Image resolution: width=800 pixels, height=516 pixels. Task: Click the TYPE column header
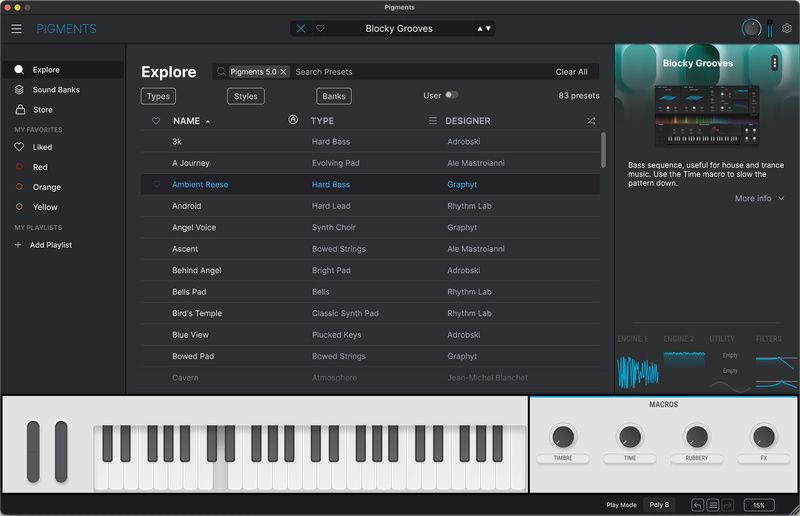coord(322,121)
